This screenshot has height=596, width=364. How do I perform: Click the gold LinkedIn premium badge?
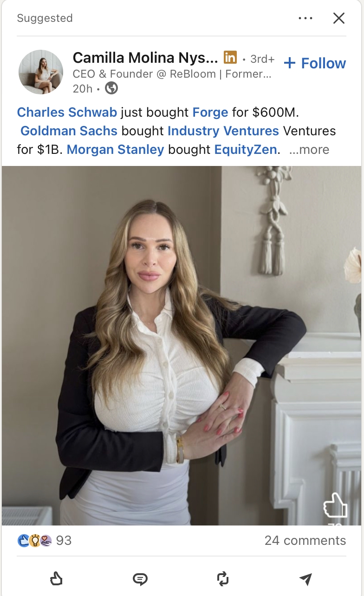pos(230,58)
